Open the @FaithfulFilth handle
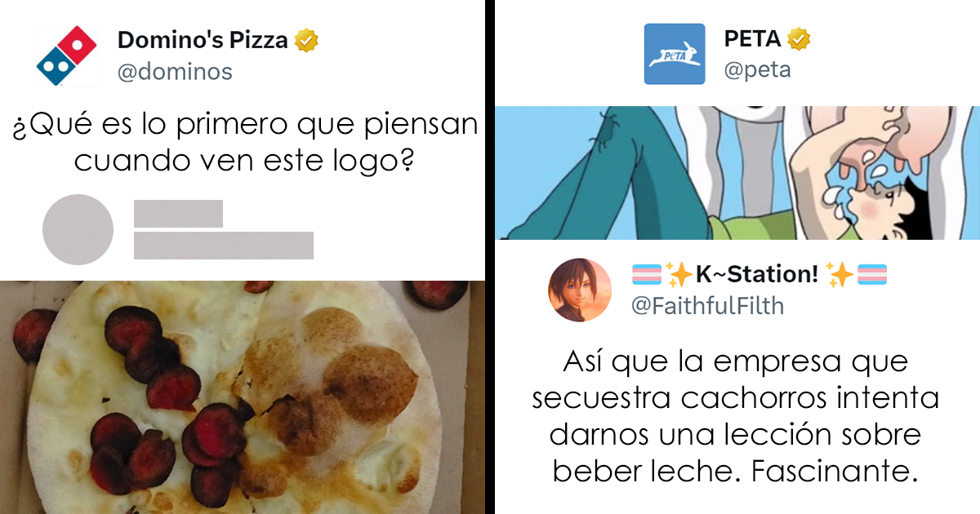Image resolution: width=980 pixels, height=514 pixels. pos(708,306)
